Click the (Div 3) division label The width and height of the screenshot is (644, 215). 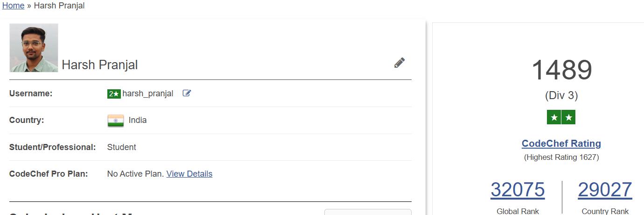click(561, 96)
